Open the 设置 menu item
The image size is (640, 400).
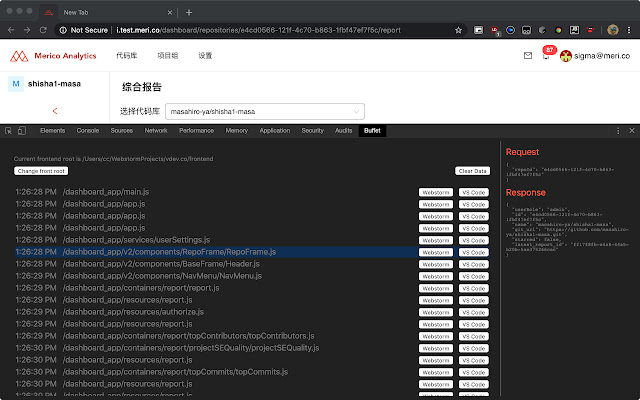coord(205,56)
